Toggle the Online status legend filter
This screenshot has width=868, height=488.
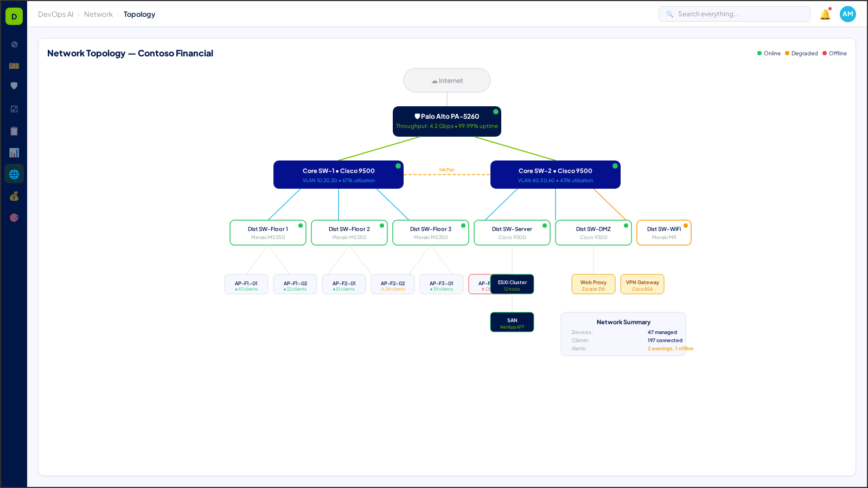[769, 53]
